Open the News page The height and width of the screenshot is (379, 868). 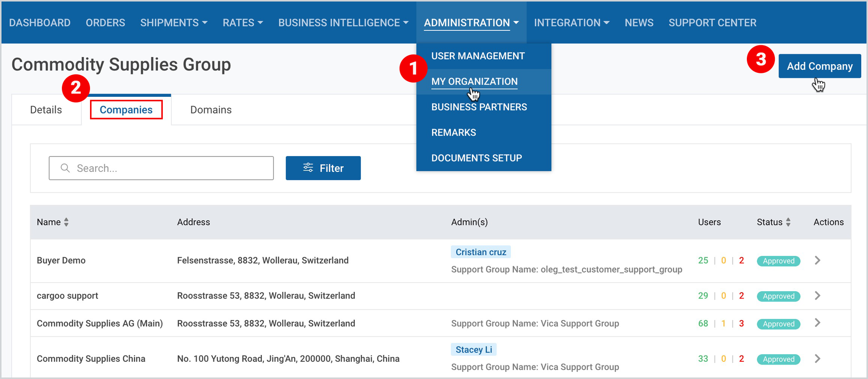[639, 23]
